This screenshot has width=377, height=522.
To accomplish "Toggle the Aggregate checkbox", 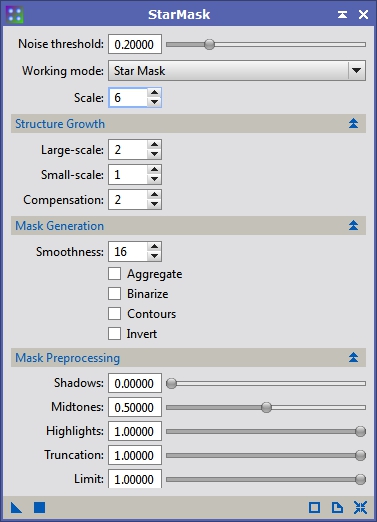I will coord(114,274).
